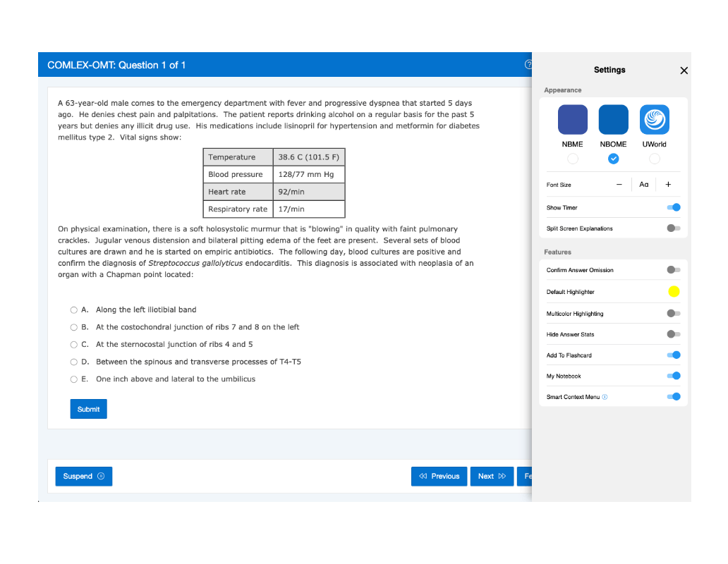
Task: Select the UWorld appearance theme icon
Action: coord(655,120)
